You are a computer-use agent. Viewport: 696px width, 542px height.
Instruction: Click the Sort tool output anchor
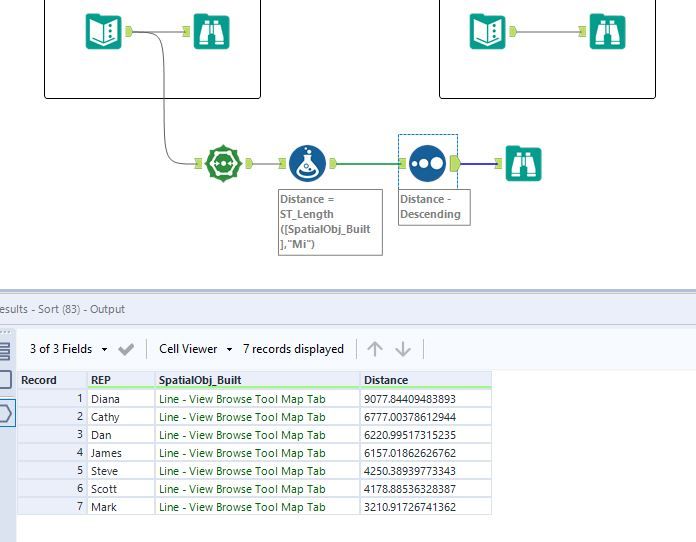[x=455, y=163]
